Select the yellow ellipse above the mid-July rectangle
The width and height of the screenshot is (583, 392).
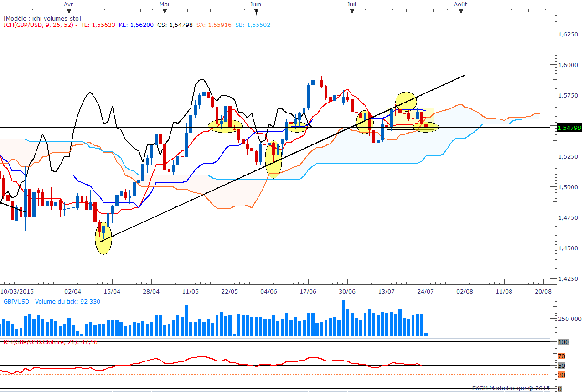[406, 101]
